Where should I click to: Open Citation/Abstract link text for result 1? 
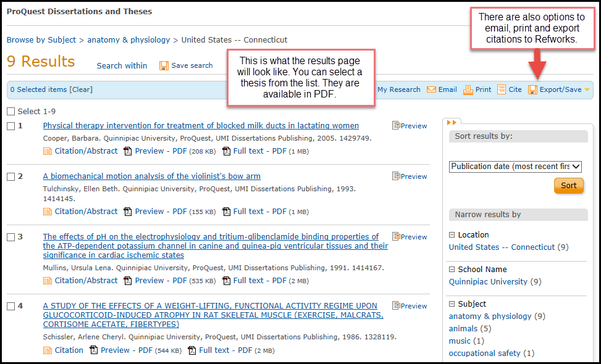pos(86,151)
